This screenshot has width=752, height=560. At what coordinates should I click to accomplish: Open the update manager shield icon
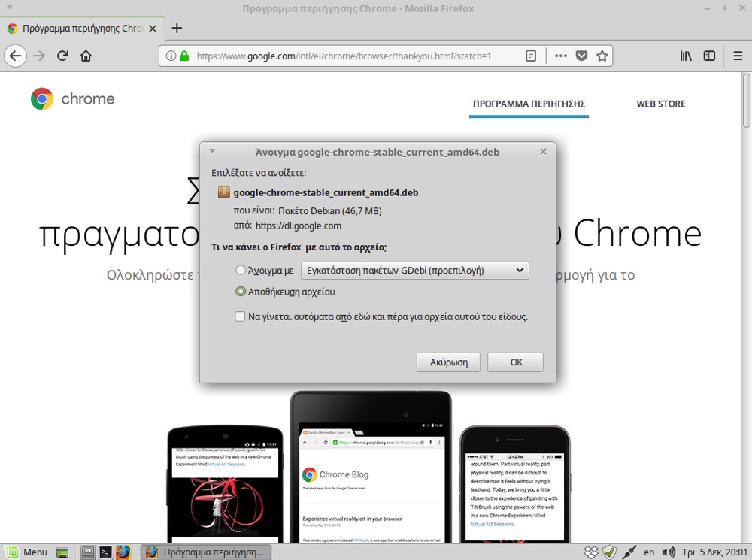tap(610, 552)
